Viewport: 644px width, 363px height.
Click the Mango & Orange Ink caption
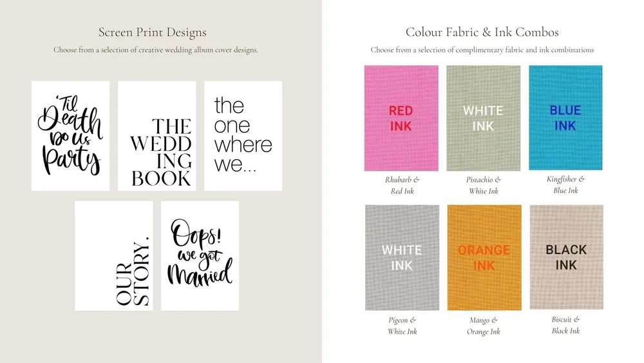pyautogui.click(x=484, y=326)
